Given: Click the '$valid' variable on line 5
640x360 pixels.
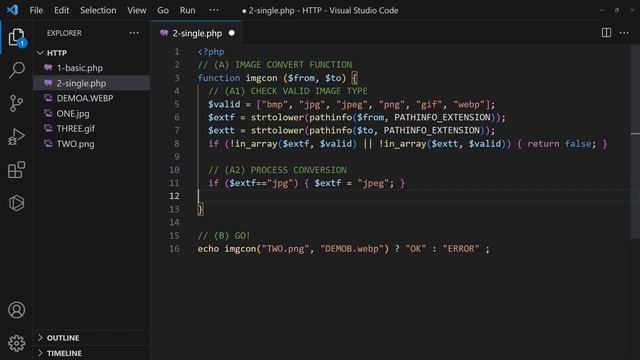Looking at the screenshot, I should [224, 104].
